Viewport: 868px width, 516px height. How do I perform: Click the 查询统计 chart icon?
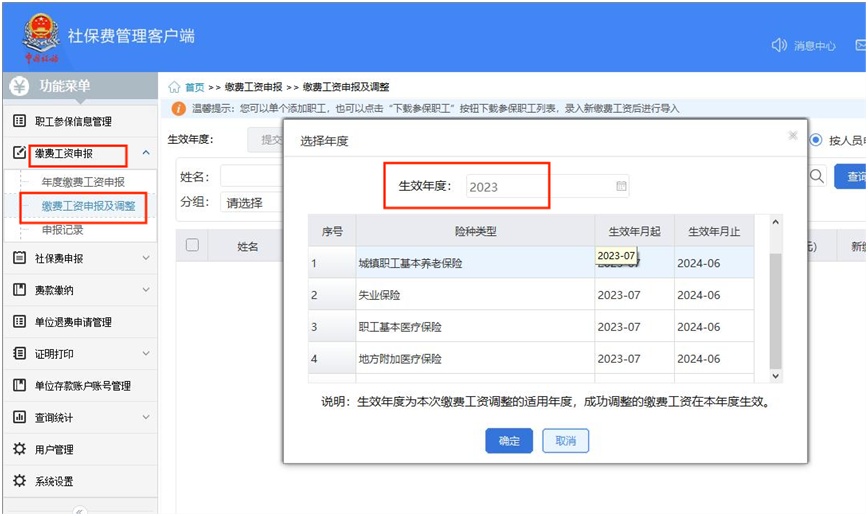tap(19, 417)
